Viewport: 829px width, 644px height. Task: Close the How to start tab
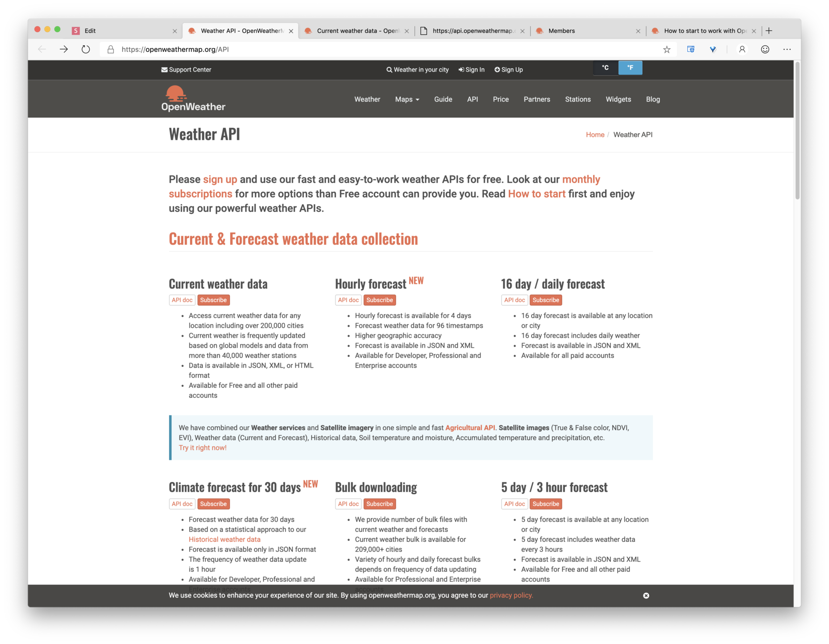754,31
